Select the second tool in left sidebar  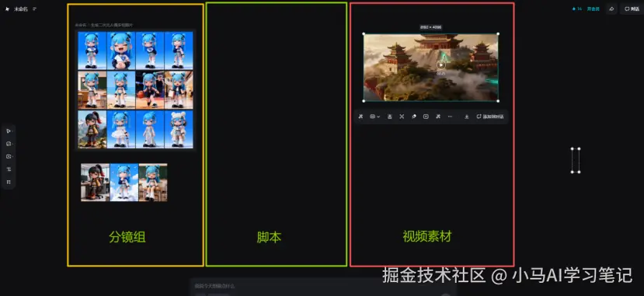tap(9, 144)
